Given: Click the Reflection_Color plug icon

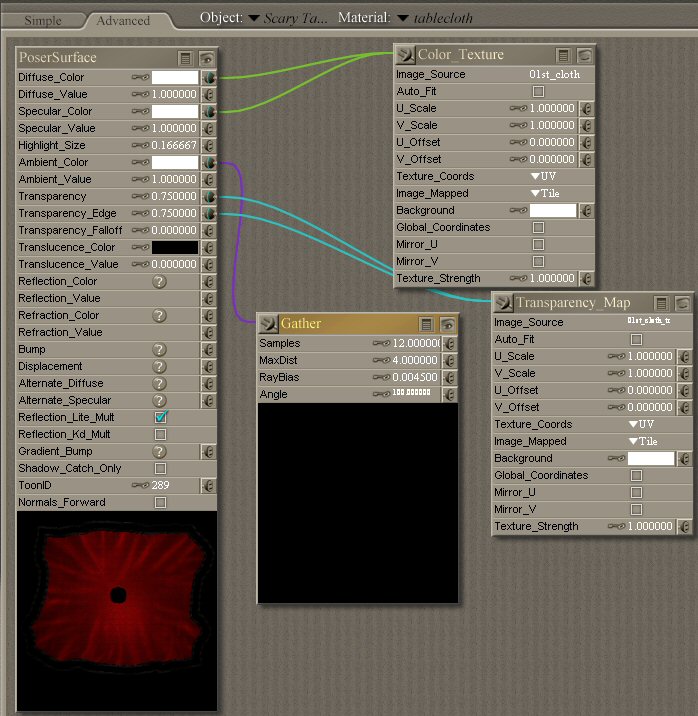Looking at the screenshot, I should [x=209, y=281].
